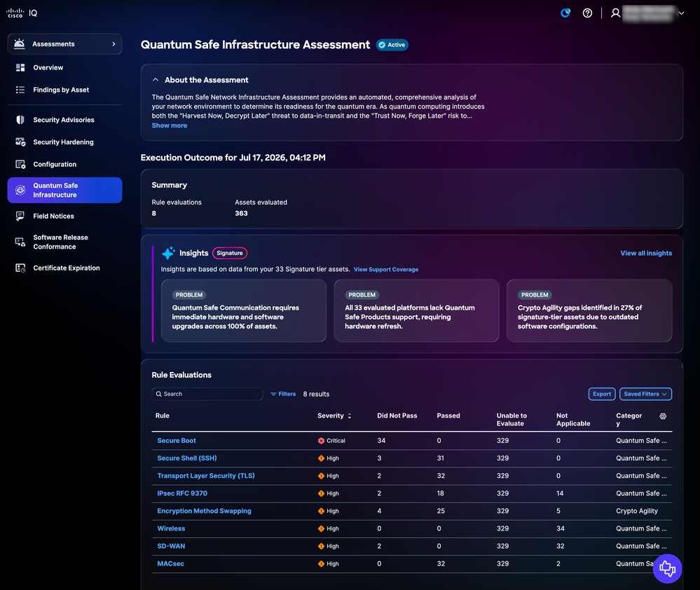Click the Cisco IQ logo
Viewport: 700px width, 590px height.
point(22,13)
